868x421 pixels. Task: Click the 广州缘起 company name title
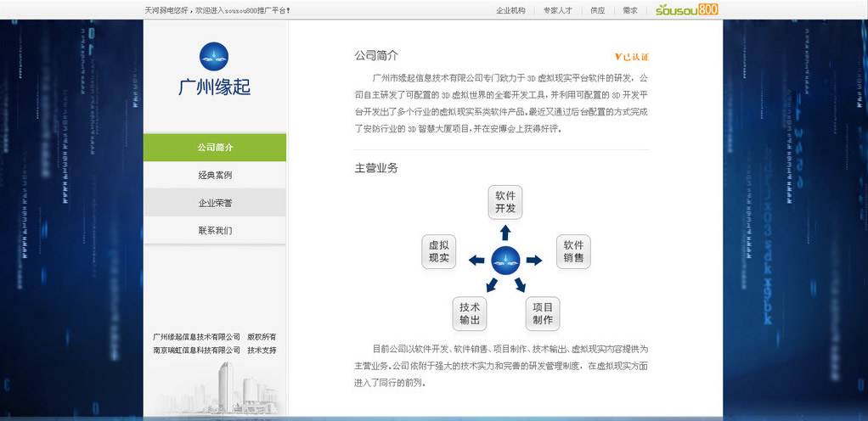[214, 87]
